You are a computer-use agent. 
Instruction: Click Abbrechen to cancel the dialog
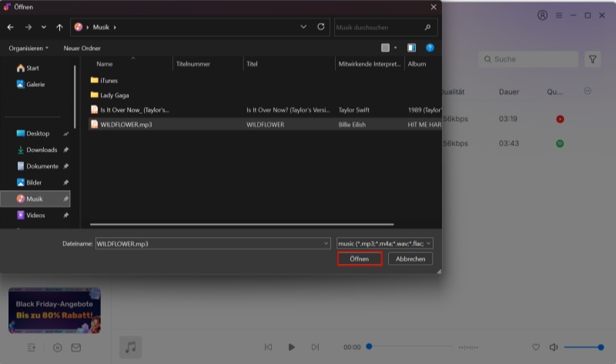coord(410,259)
